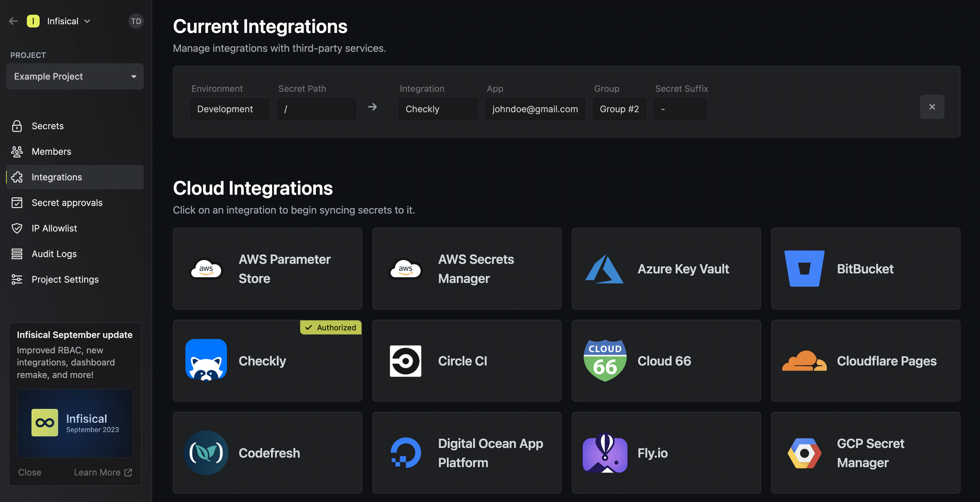Viewport: 980px width, 502px height.
Task: Click the Fly.io card label
Action: [652, 453]
